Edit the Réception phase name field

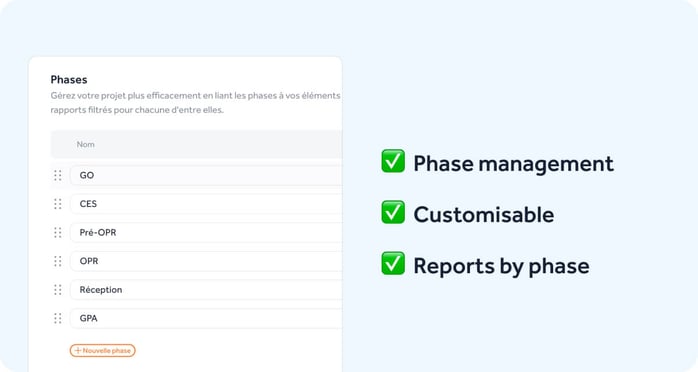click(x=206, y=290)
